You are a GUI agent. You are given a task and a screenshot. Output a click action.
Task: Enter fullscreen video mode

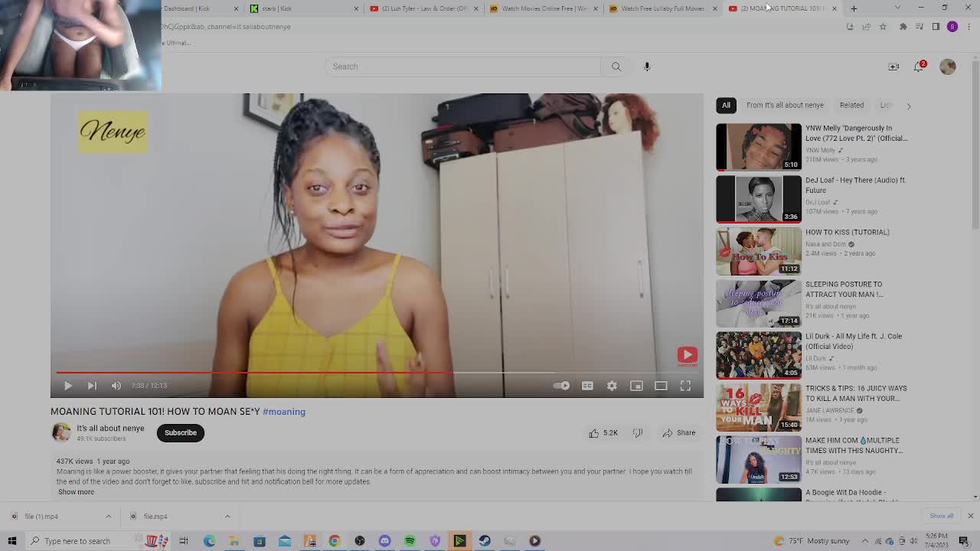(685, 386)
